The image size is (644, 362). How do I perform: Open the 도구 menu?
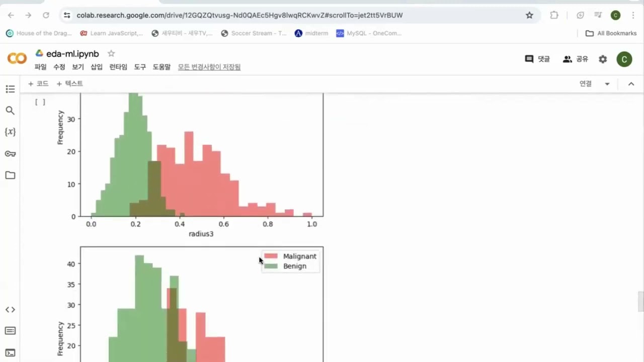pyautogui.click(x=140, y=67)
